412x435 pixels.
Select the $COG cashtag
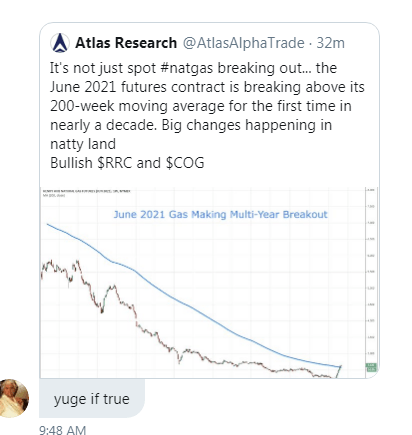pyautogui.click(x=185, y=163)
